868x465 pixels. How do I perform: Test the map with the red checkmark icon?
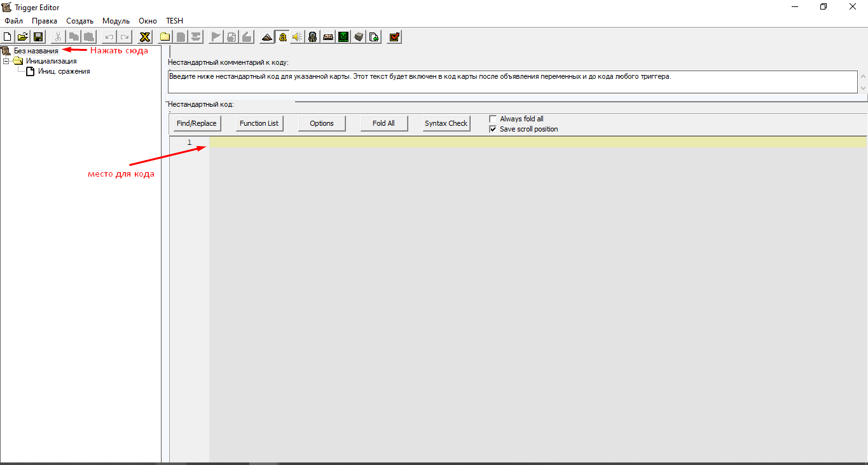coord(394,37)
